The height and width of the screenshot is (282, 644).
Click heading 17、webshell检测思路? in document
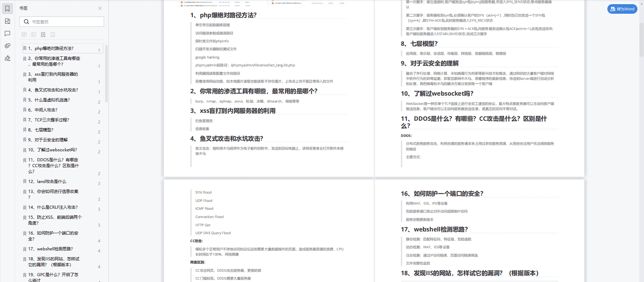pos(434,229)
